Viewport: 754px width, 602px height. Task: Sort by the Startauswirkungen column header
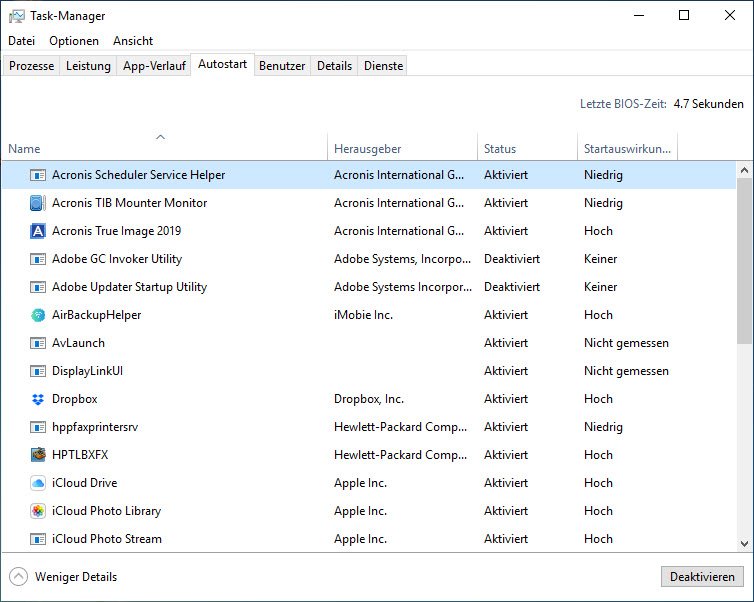[x=627, y=149]
